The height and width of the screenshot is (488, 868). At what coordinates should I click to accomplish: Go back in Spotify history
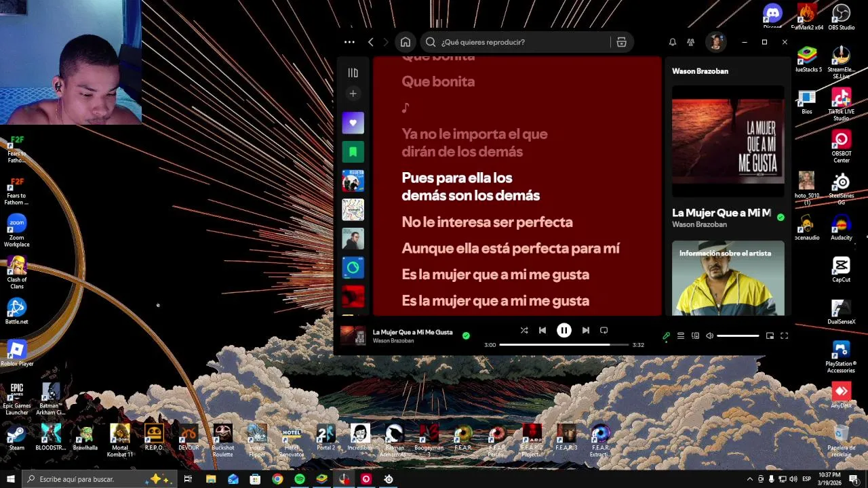[370, 42]
